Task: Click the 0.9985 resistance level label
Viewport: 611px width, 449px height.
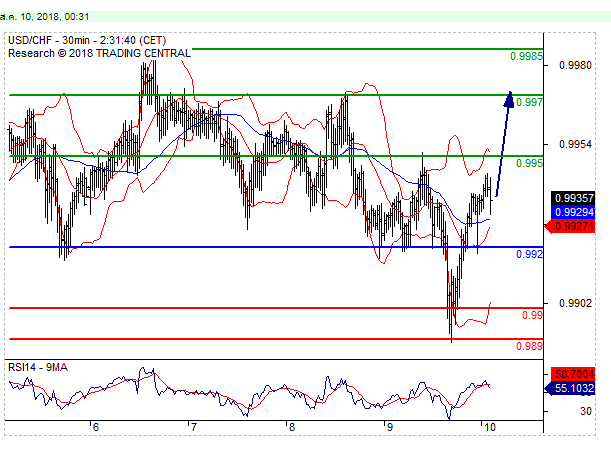Action: (526, 56)
